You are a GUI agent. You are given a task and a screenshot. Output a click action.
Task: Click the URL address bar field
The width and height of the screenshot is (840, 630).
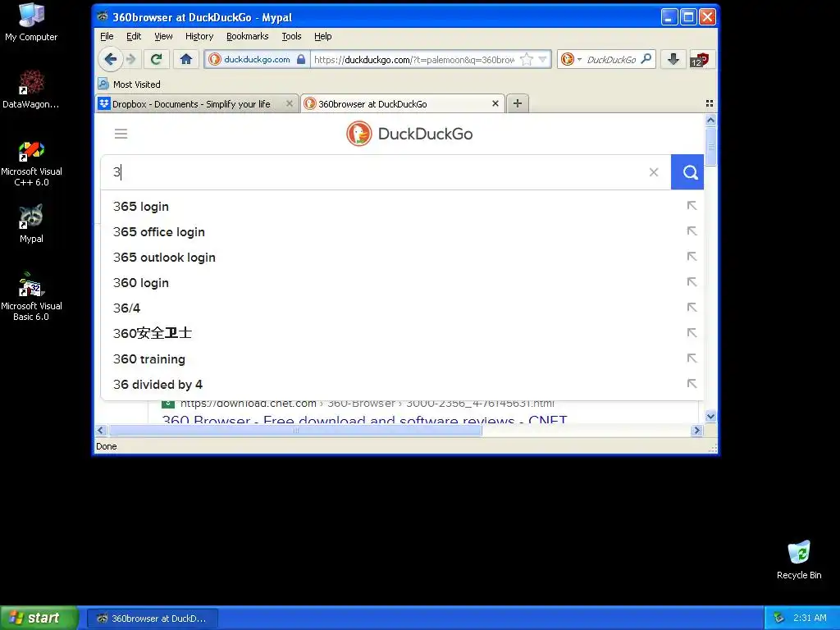414,59
